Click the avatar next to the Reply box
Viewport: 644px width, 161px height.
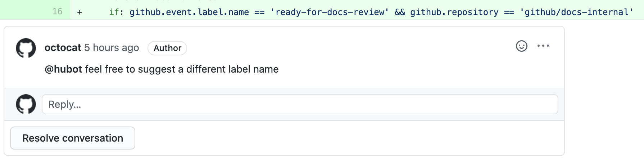26,104
